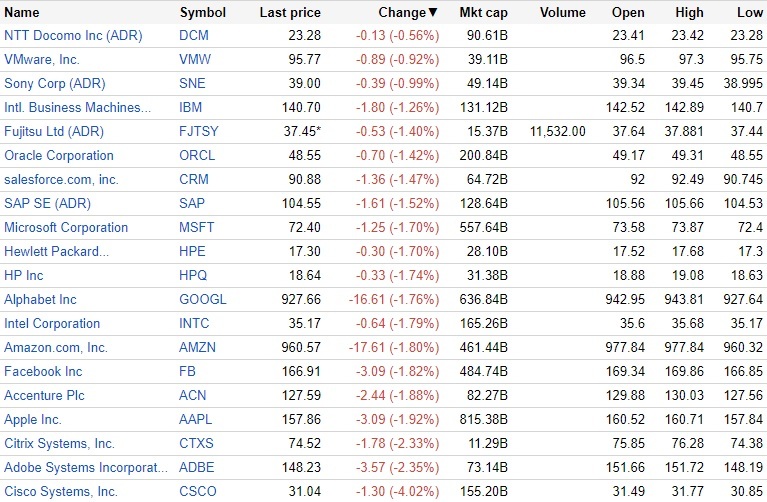This screenshot has width=767, height=502.
Task: Open the Apple Inc. link
Action: (33, 420)
